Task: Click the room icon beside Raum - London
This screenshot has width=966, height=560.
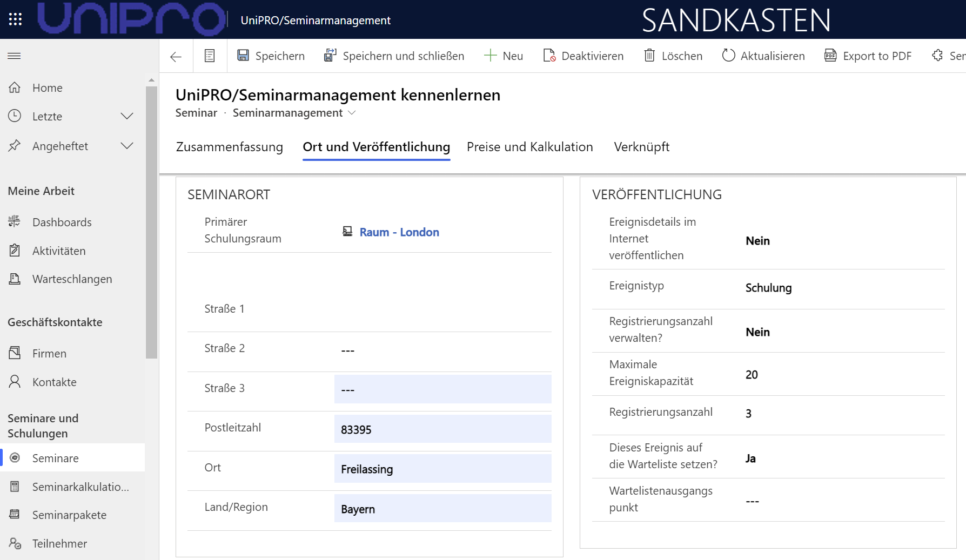Action: [347, 232]
